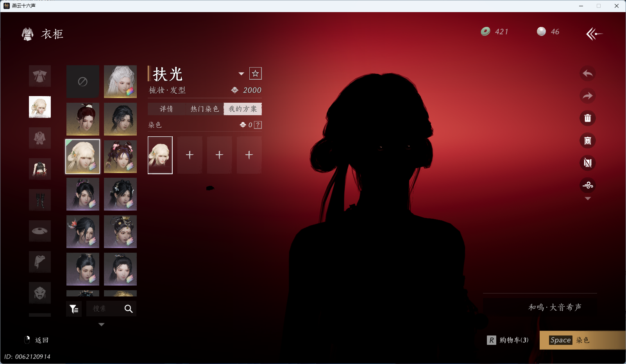This screenshot has width=626, height=364.
Task: Select the blonde hair dye scheme swatch
Action: point(160,155)
